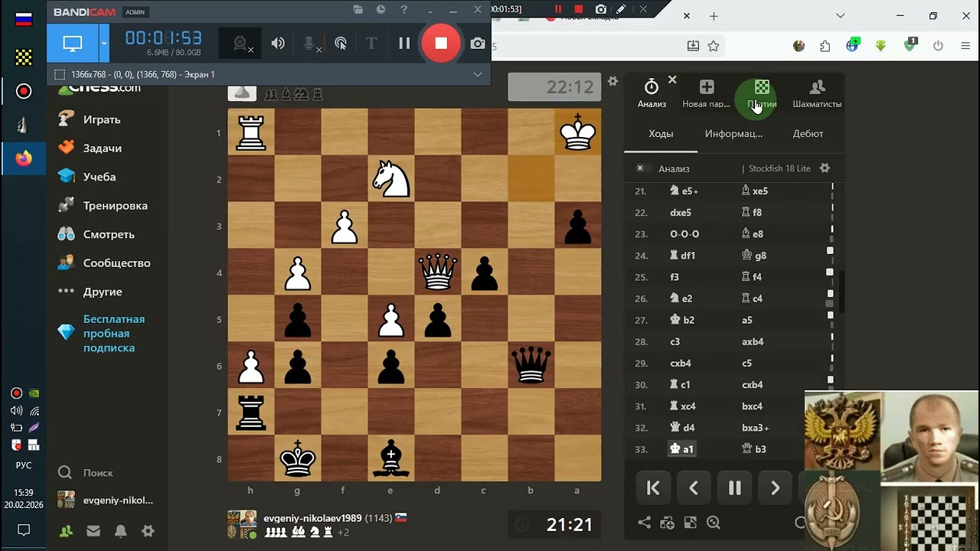Select move 33. a1 in move list
Image resolution: width=980 pixels, height=551 pixels.
pos(682,449)
